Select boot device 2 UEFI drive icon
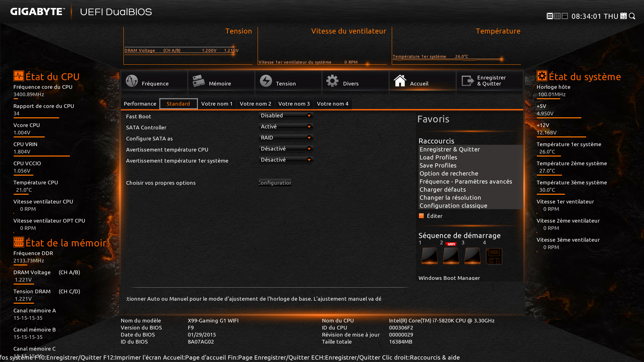Viewport: 644px width, 362px height. pos(451,256)
